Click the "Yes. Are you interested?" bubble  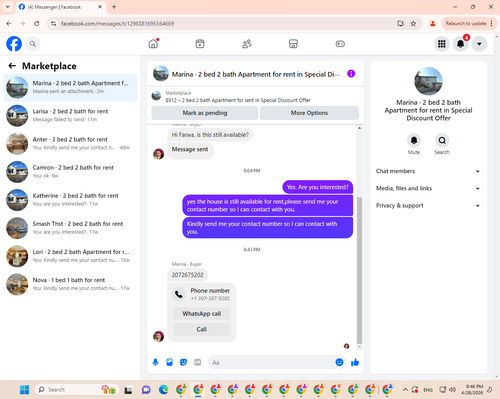(x=318, y=187)
